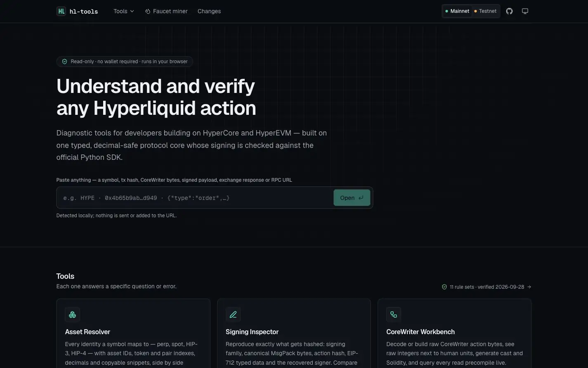Click 'Each one answers a specific question' text
Viewport: 588px width, 368px height.
[x=116, y=286]
